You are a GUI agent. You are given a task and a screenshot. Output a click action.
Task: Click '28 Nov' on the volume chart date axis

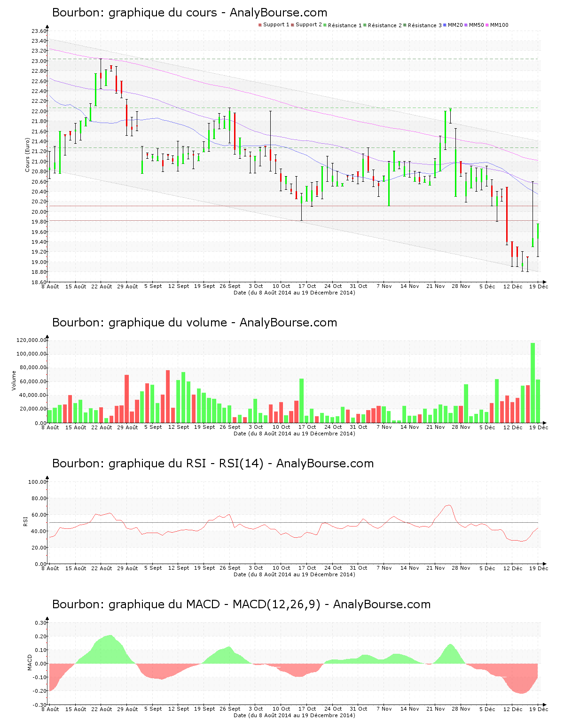(461, 427)
